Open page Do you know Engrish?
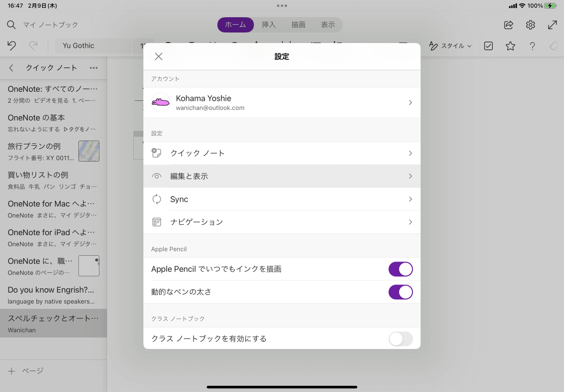 pyautogui.click(x=53, y=295)
